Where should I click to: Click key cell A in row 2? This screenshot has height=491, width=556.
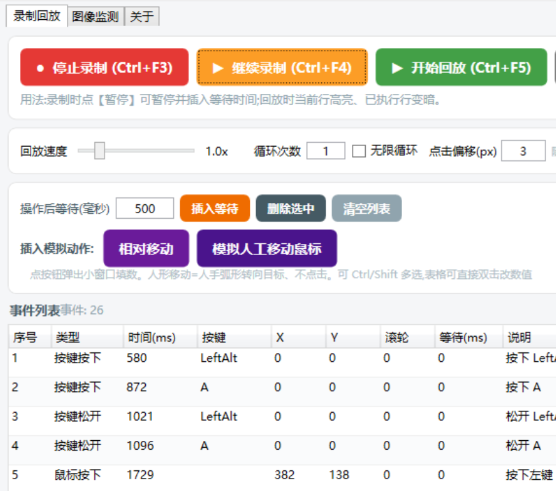pyautogui.click(x=204, y=387)
